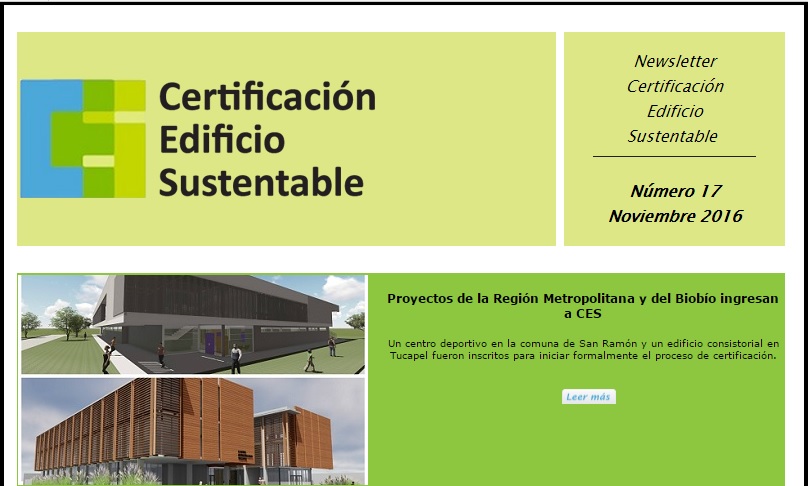Image resolution: width=808 pixels, height=486 pixels.
Task: Click the blue block of the logo
Action: 40,138
